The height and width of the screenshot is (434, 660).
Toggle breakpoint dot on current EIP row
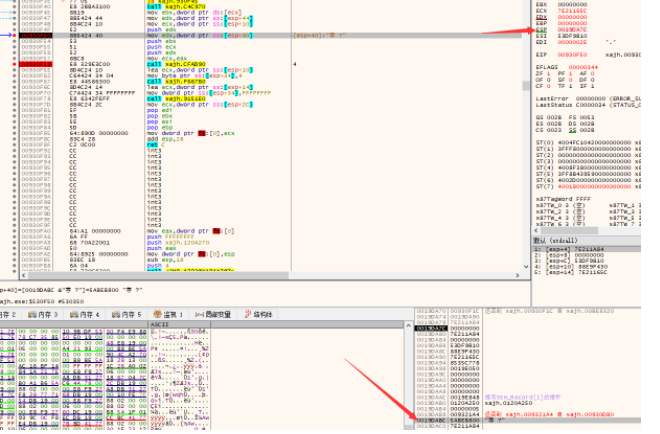tap(14, 35)
